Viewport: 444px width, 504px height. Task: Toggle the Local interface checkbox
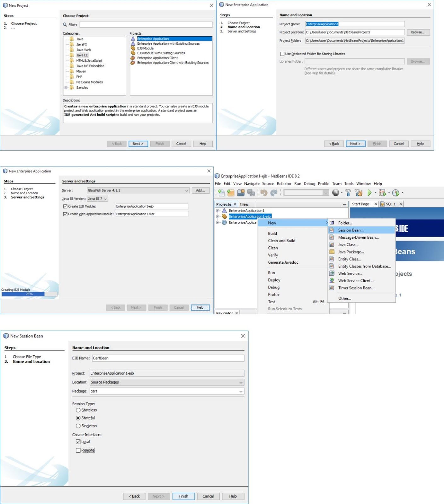tap(78, 442)
